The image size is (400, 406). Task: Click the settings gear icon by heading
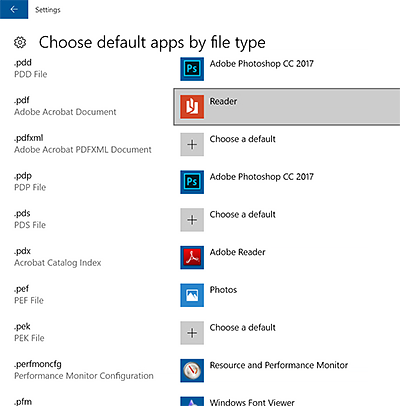coord(20,42)
